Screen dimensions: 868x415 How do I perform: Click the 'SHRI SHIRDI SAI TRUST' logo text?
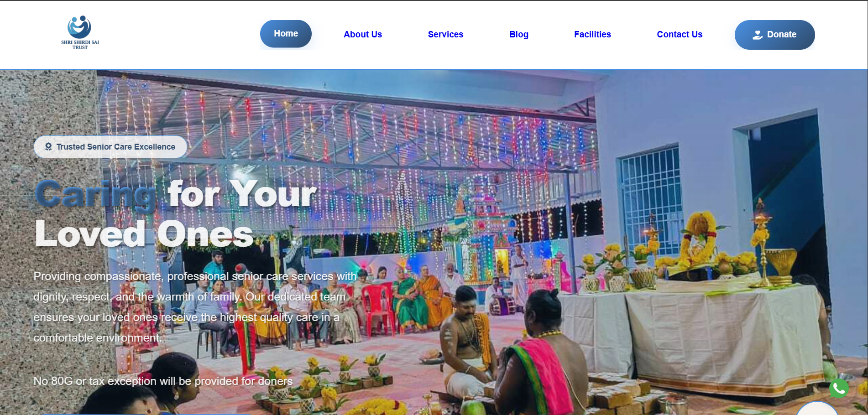click(x=80, y=45)
